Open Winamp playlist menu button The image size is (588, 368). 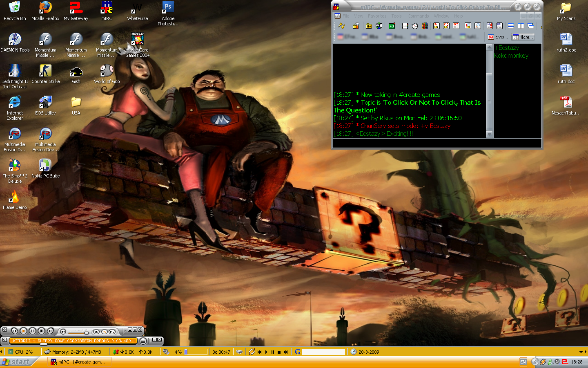coord(143,341)
